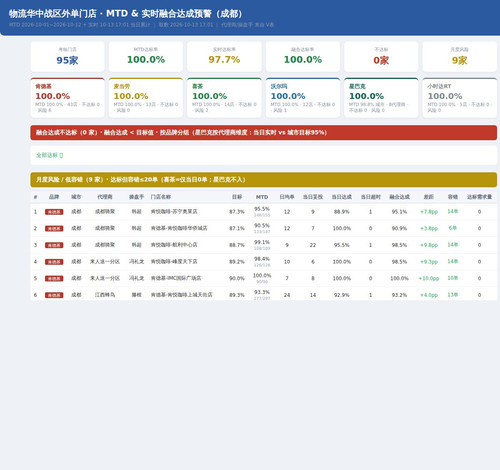
Task: Open the 喜茶 brand card
Action: pos(224,98)
